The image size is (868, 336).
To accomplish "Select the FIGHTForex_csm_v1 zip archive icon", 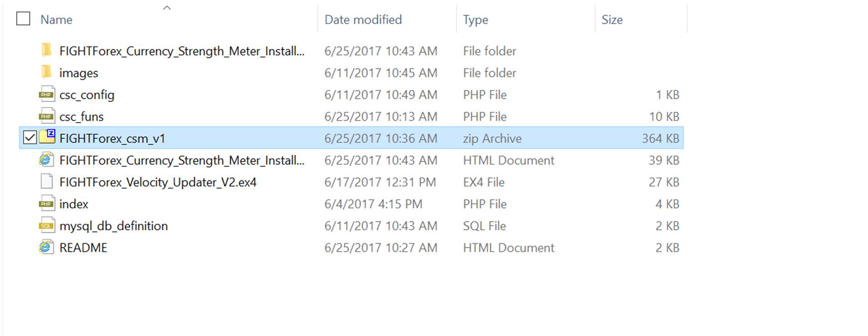I will tap(47, 137).
